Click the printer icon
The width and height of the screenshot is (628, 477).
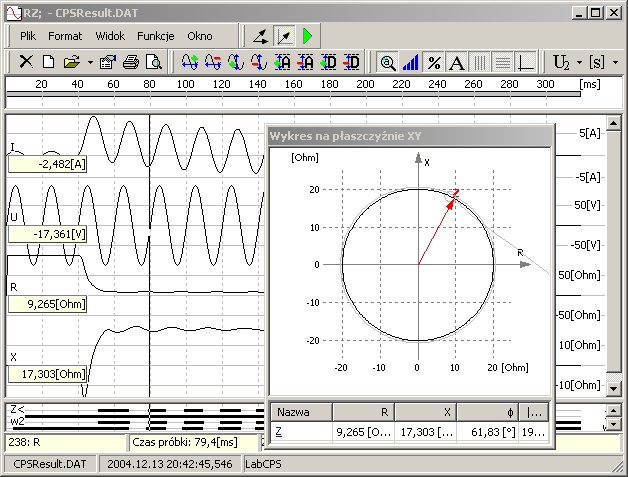click(131, 62)
